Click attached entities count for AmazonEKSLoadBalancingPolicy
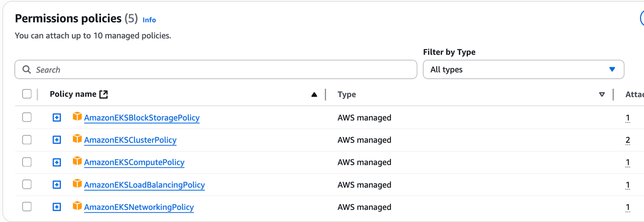 (x=628, y=185)
